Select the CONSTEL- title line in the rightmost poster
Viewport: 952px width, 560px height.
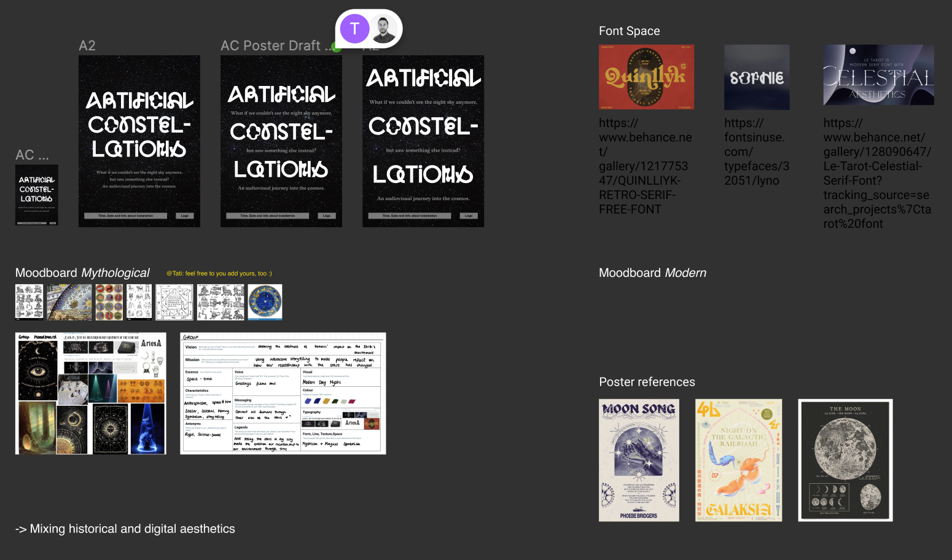point(423,126)
